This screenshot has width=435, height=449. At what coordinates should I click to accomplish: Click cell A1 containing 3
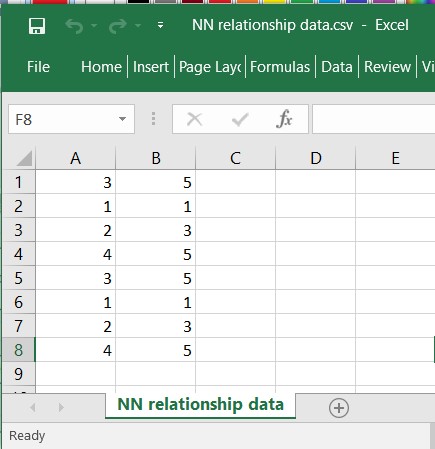click(76, 182)
